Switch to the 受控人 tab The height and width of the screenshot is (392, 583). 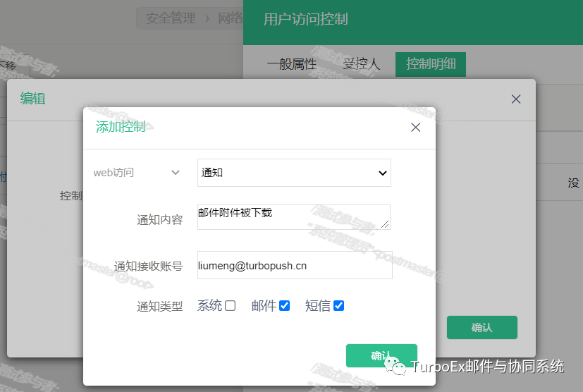tap(361, 64)
